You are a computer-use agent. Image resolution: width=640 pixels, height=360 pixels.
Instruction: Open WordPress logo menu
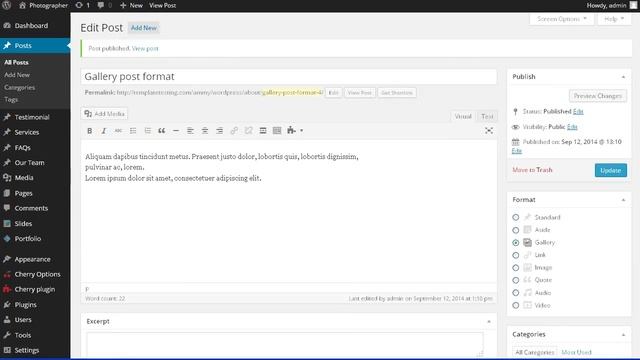click(7, 5)
